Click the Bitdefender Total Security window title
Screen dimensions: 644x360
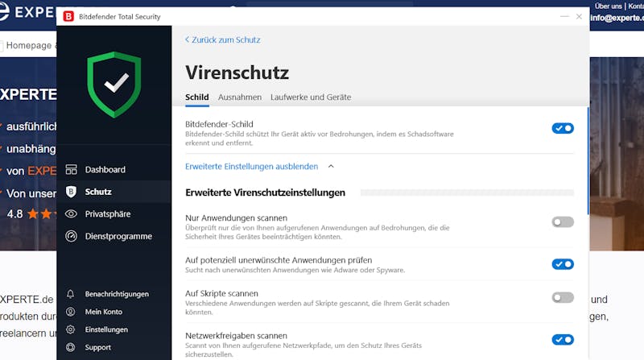pos(119,17)
